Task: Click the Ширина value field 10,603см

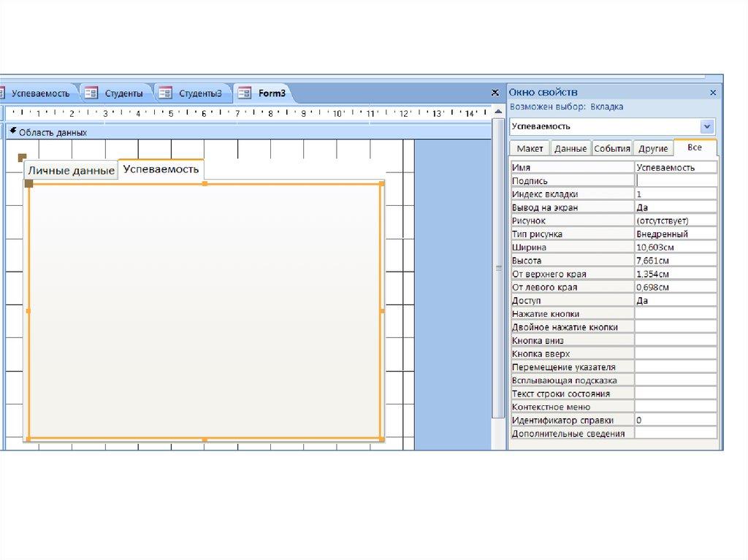Action: (676, 248)
